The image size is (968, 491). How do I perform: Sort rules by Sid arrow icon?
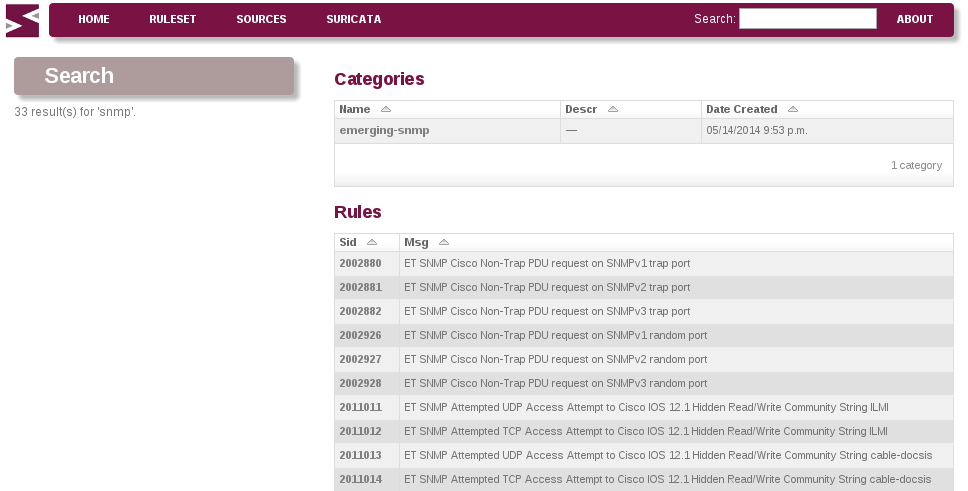coord(372,242)
